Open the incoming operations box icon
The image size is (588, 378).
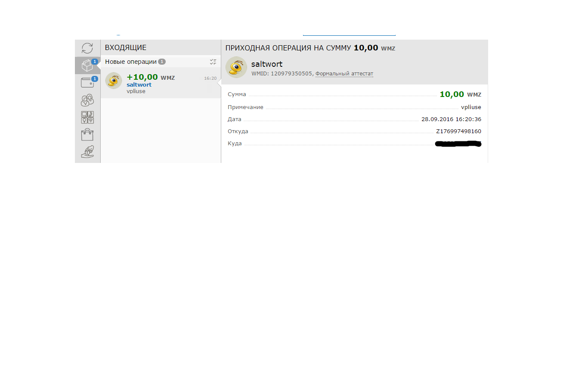click(87, 66)
